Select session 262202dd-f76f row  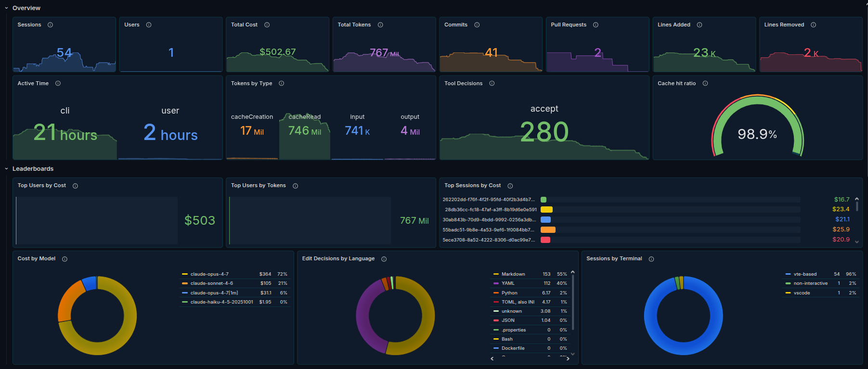point(647,200)
